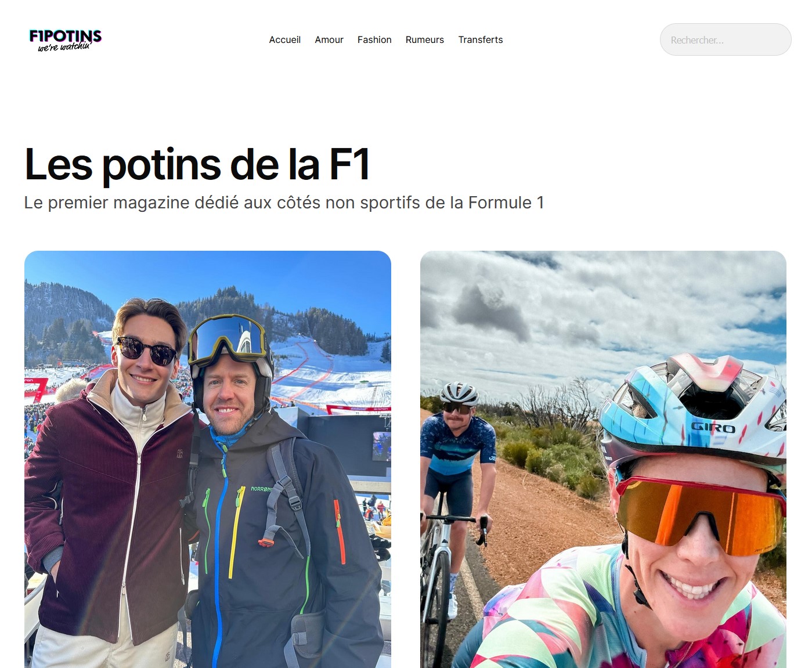Select the Fashion navigation link
Screen dimensions: 812x668
(x=374, y=39)
